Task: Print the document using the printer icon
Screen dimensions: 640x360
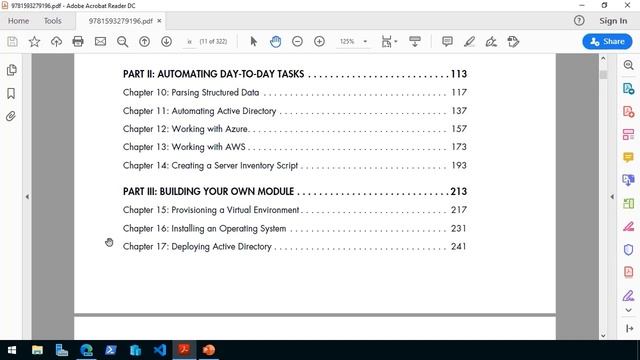Action: [x=78, y=41]
